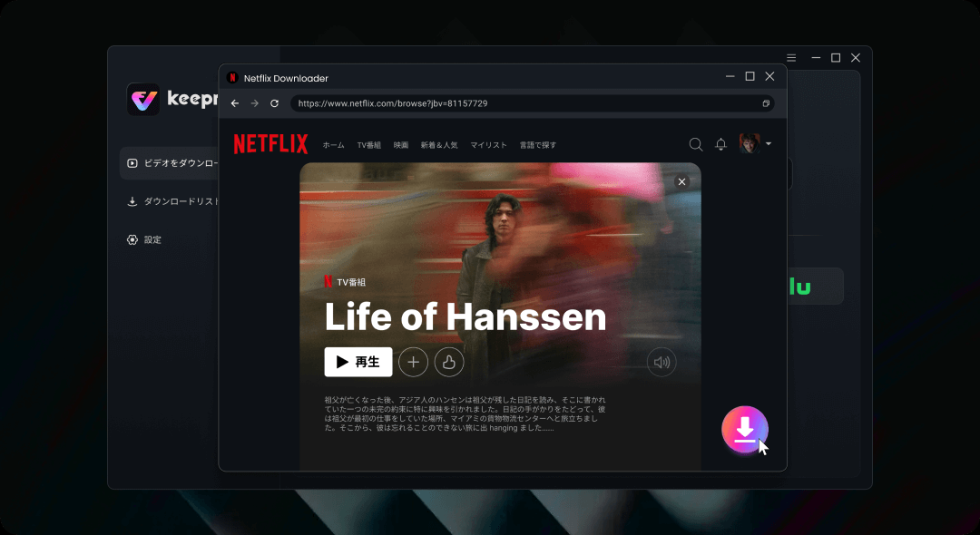Open the 新着＆人気 menu item
The image size is (980, 535).
[x=439, y=145]
